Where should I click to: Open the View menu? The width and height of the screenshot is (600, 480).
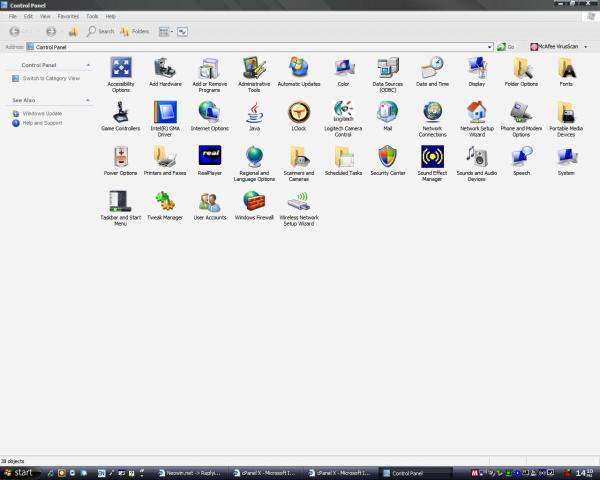tap(45, 16)
